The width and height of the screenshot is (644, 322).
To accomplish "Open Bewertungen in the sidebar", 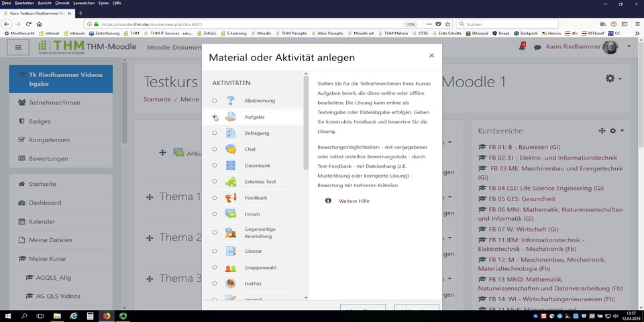I will 61,158.
